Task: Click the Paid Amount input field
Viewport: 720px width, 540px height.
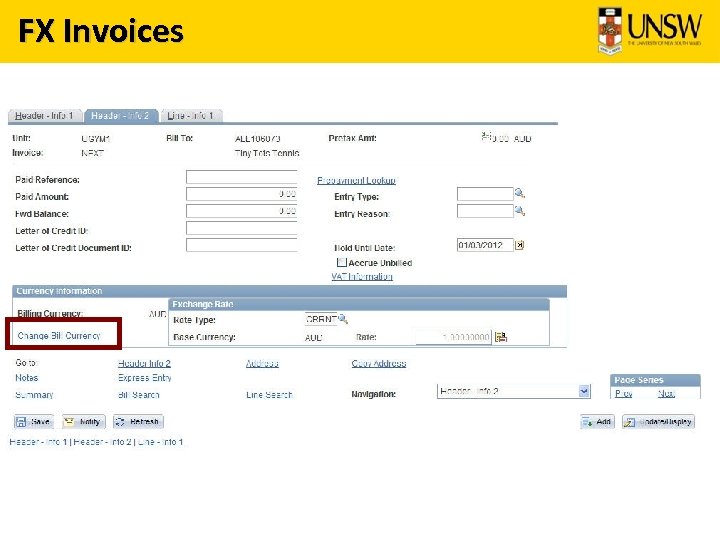Action: point(242,194)
